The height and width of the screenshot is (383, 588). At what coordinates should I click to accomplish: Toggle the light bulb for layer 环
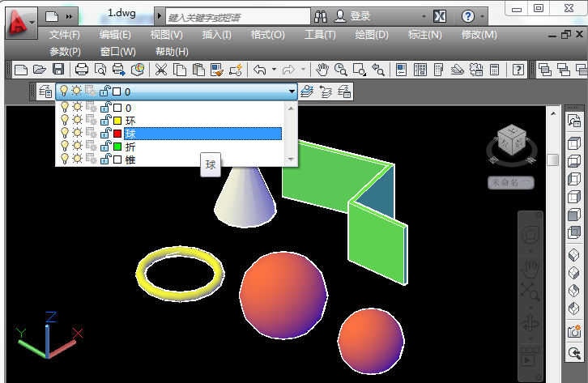tap(65, 121)
